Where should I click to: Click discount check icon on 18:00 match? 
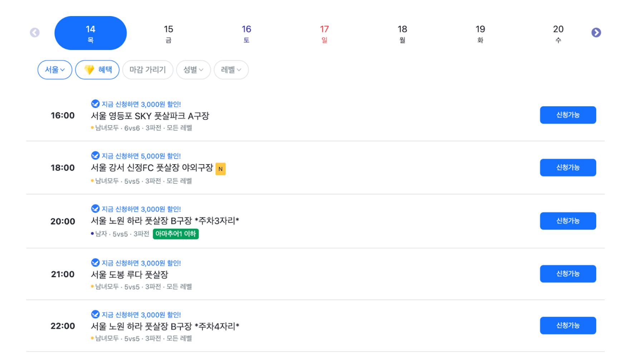pyautogui.click(x=95, y=155)
